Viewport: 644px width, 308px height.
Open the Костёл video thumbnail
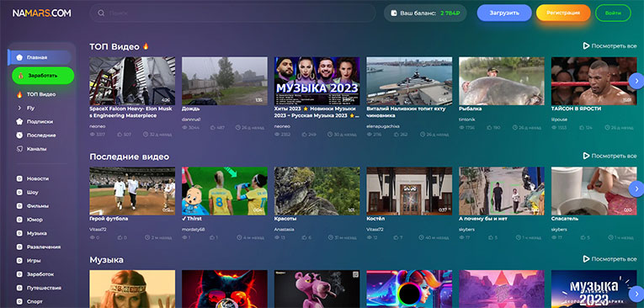point(409,191)
